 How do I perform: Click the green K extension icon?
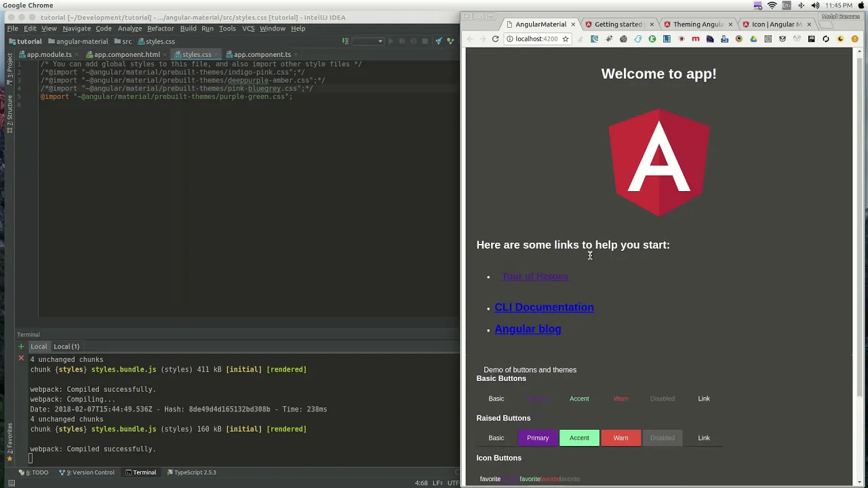(652, 39)
